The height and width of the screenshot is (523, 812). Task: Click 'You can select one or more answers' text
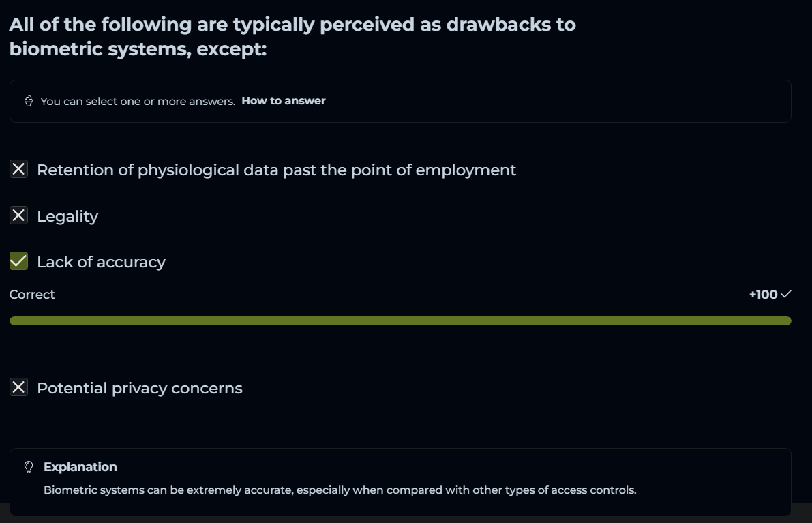pos(138,101)
